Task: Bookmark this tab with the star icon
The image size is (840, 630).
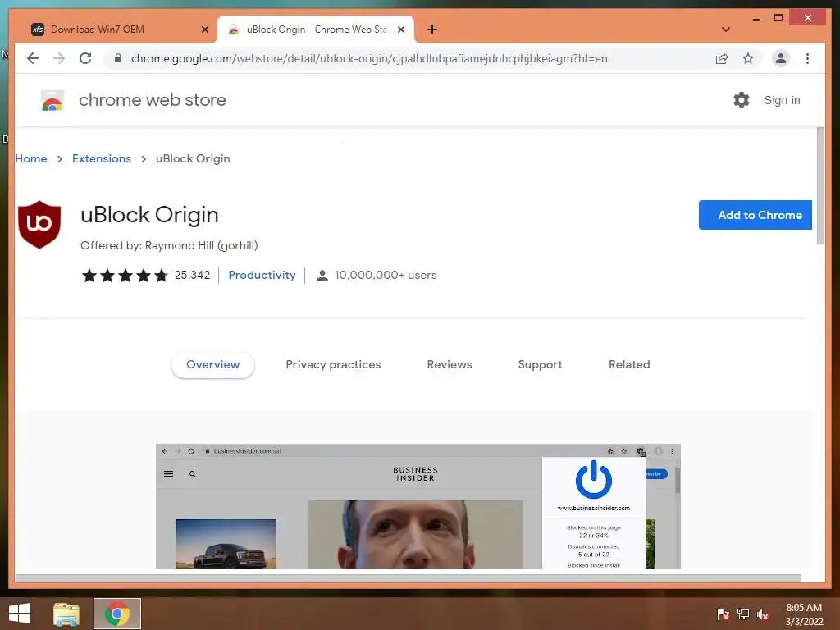Action: 748,58
